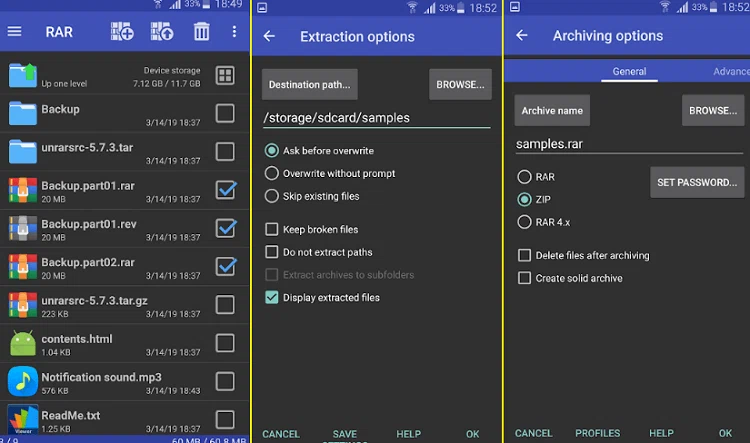Uncheck the Backup.part01.rar checkbox

click(x=226, y=189)
